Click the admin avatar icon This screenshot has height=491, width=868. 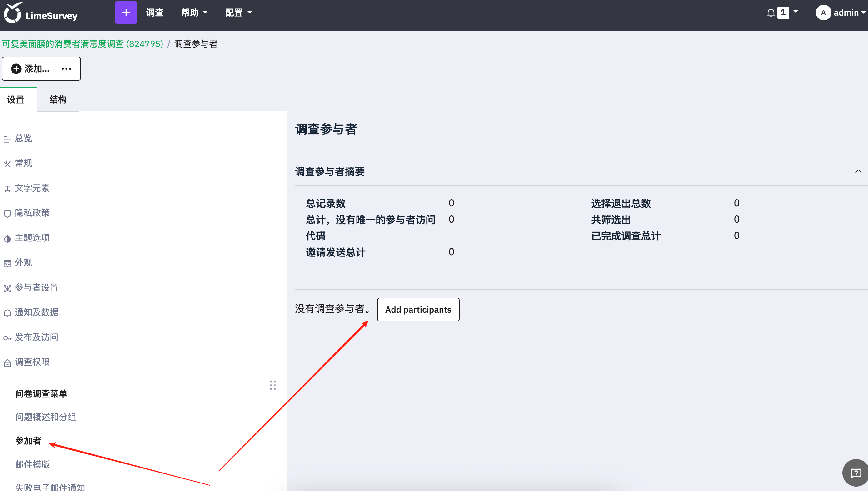point(823,13)
